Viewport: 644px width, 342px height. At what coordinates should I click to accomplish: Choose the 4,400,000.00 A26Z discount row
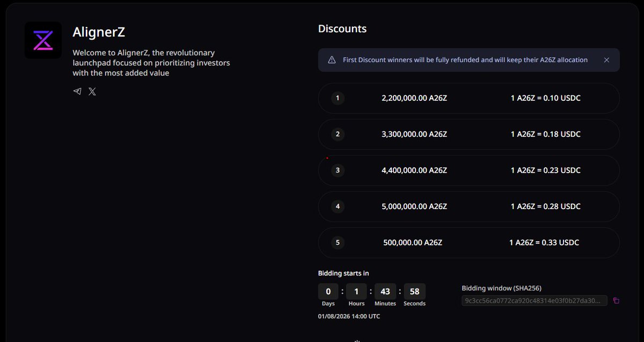tap(469, 170)
